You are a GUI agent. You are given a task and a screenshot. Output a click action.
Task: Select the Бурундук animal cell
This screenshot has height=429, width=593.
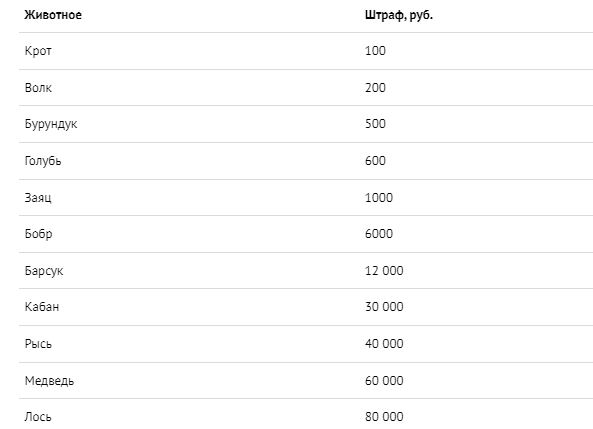(51, 124)
